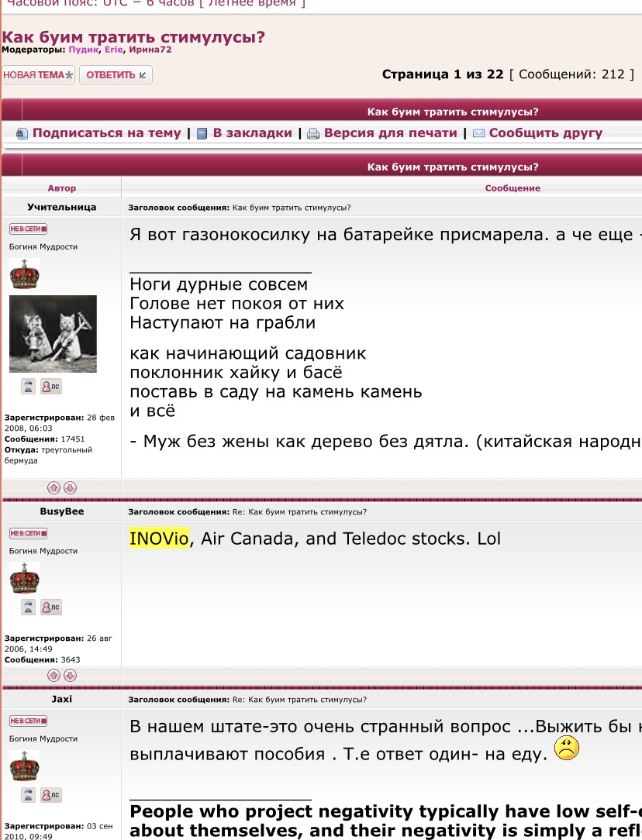Click offline status badge under Учительница
Screen dimensions: 642x840
(28, 229)
